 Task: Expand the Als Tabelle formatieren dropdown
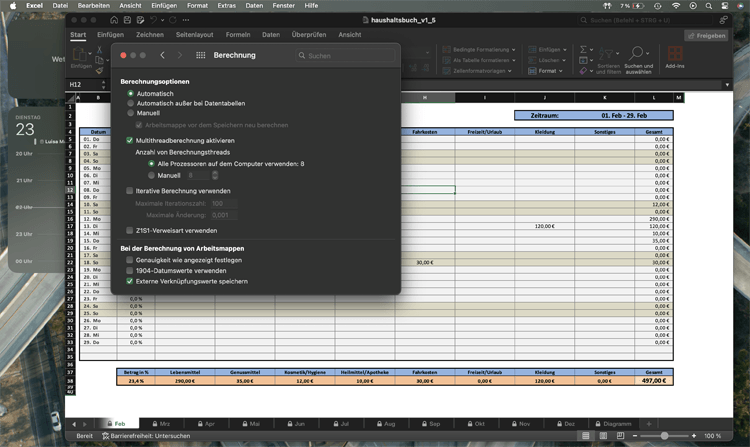tap(517, 60)
